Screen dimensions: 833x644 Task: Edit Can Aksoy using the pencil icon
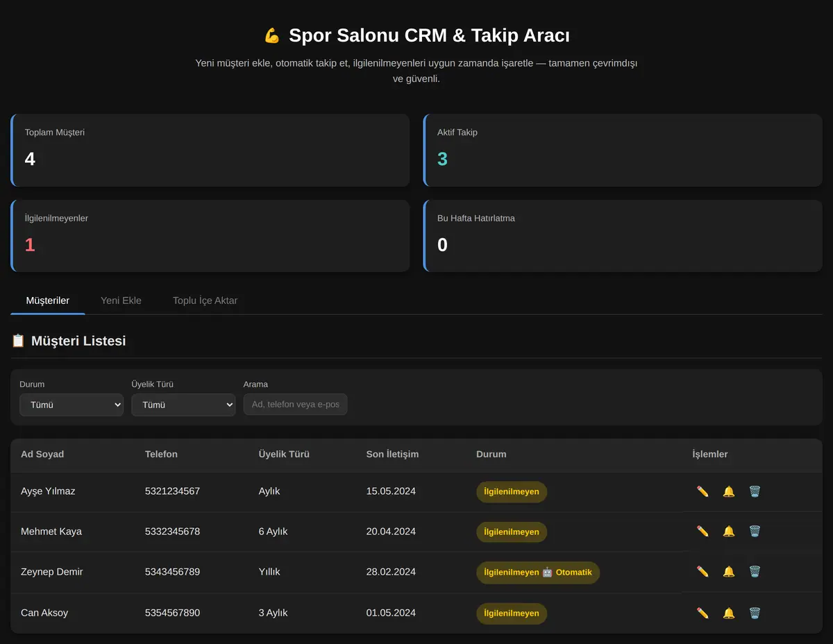(x=702, y=613)
